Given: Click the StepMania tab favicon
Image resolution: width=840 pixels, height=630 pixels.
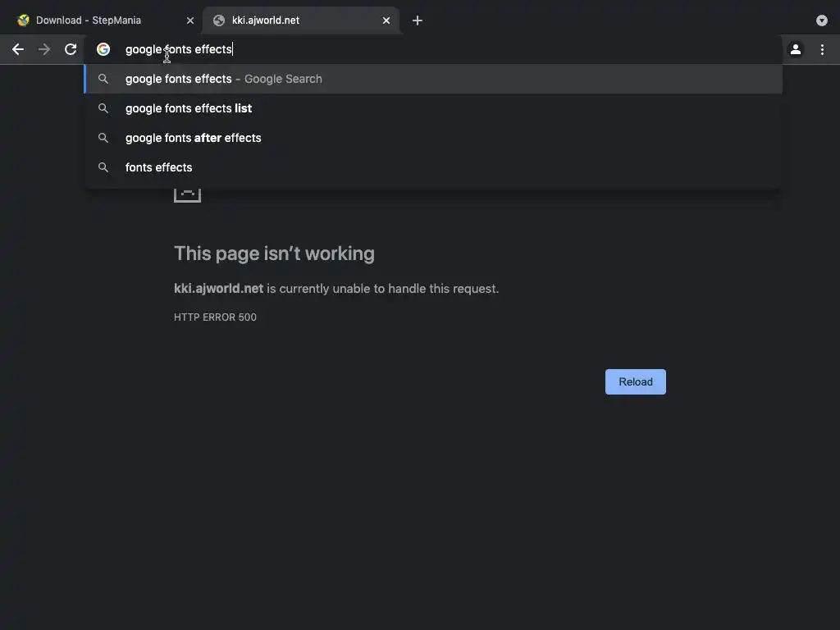Looking at the screenshot, I should point(23,21).
